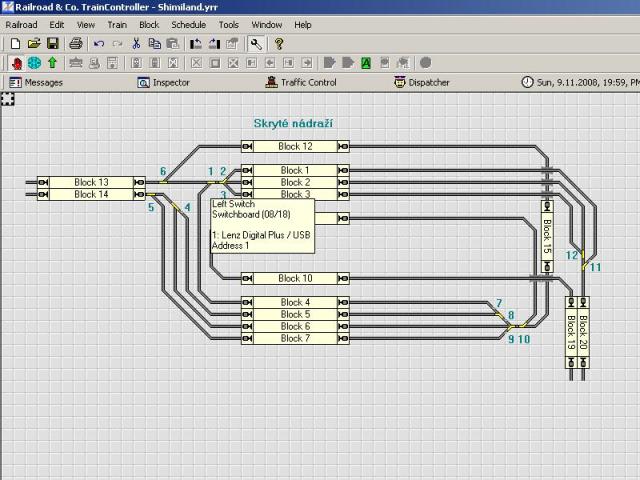This screenshot has width=640, height=480.
Task: Open the Help menu
Action: pos(303,25)
